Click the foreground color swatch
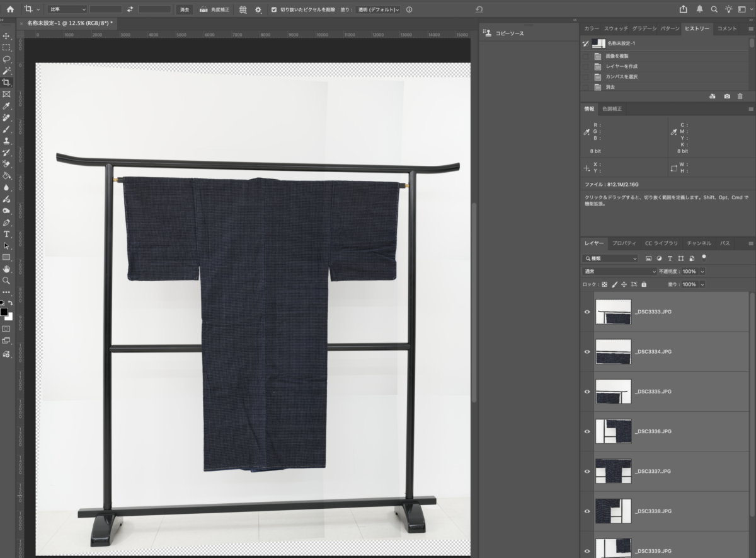The width and height of the screenshot is (756, 558). (x=4, y=312)
